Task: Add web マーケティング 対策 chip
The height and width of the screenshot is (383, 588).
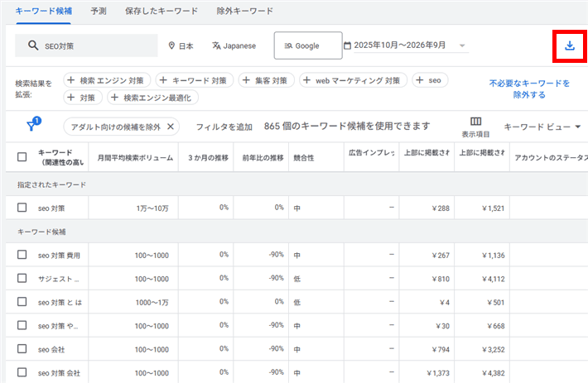Action: point(354,80)
